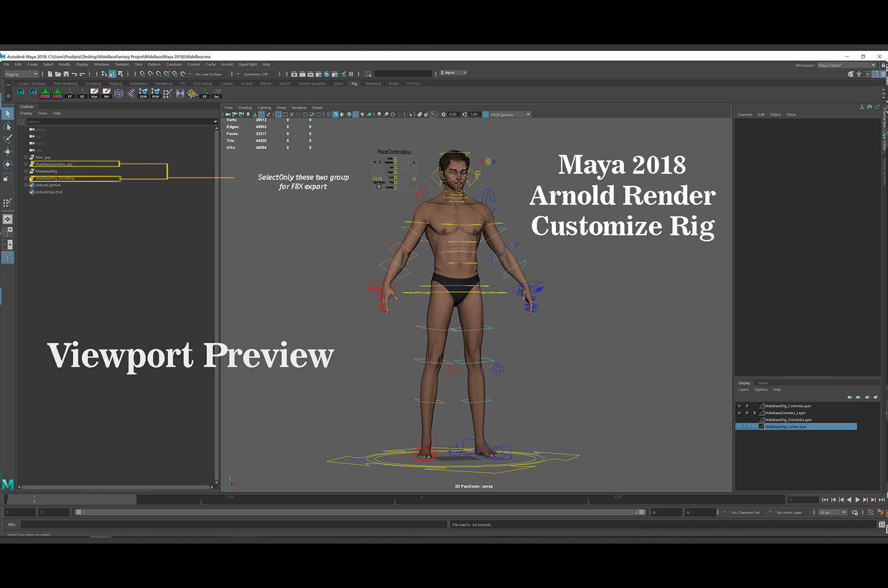Click the Save Scene icon in status line
This screenshot has width=888, height=588.
click(x=66, y=74)
